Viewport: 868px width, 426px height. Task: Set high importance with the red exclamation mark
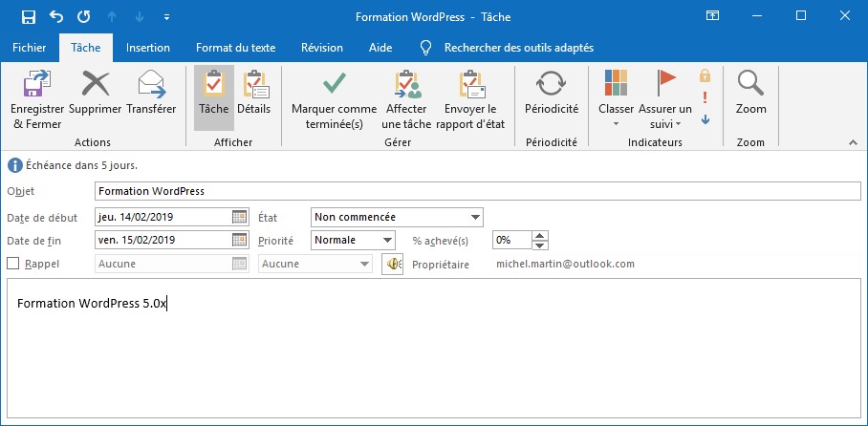tap(705, 97)
